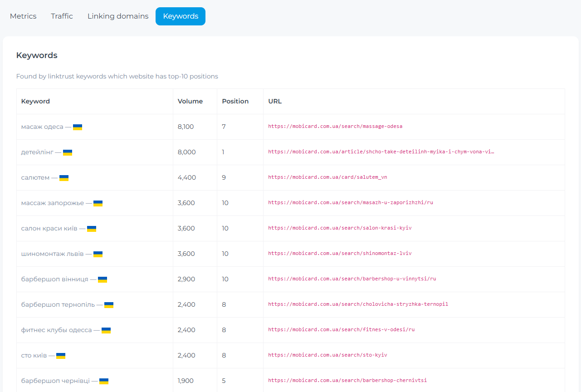Image resolution: width=581 pixels, height=392 pixels.
Task: Click Ukraine flag next to шиномонтаж львів
Action: pos(98,254)
